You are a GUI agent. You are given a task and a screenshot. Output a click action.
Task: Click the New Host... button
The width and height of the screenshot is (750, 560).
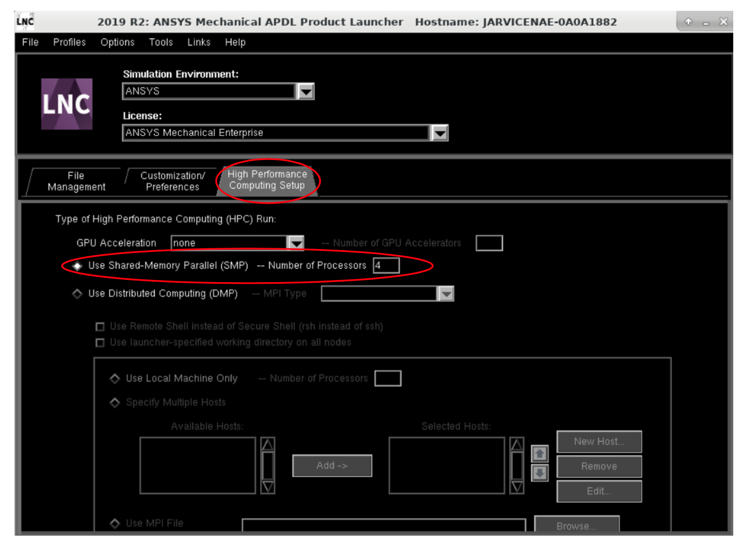(599, 442)
